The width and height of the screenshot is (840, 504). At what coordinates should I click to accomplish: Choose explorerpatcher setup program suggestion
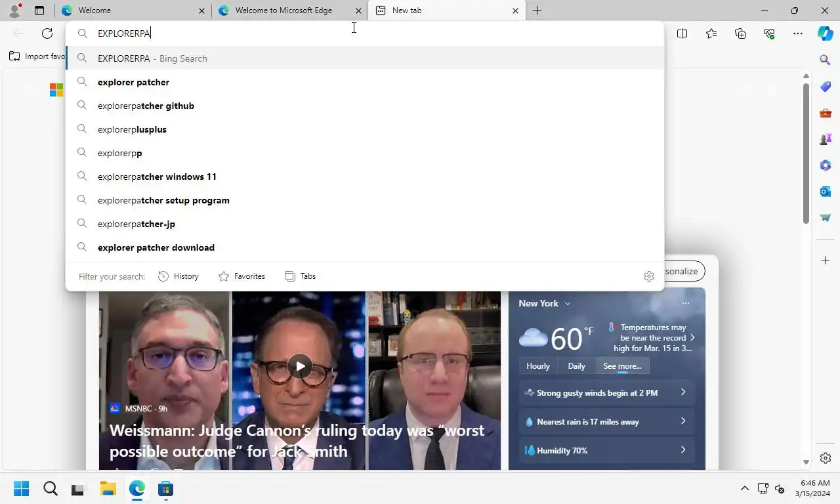pyautogui.click(x=365, y=200)
